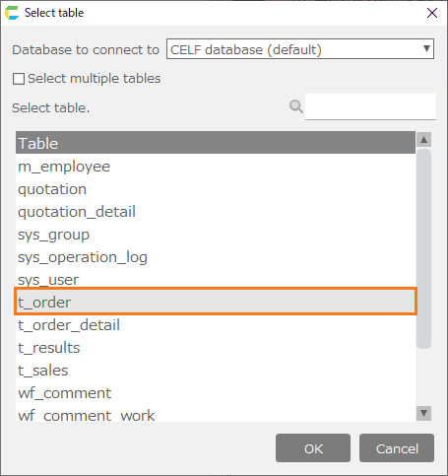Click the dropdown arrow for CELF database
The width and height of the screenshot is (448, 476).
[426, 49]
